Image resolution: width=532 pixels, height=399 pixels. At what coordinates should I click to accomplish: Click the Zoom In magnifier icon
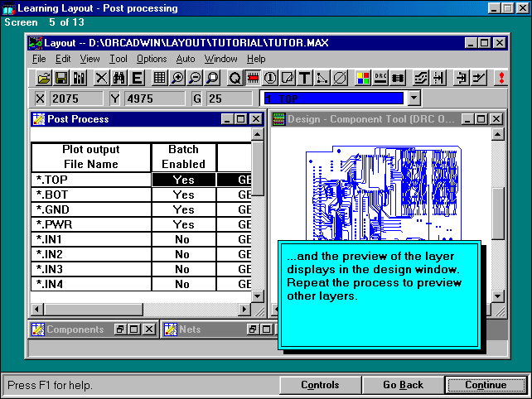(x=178, y=78)
